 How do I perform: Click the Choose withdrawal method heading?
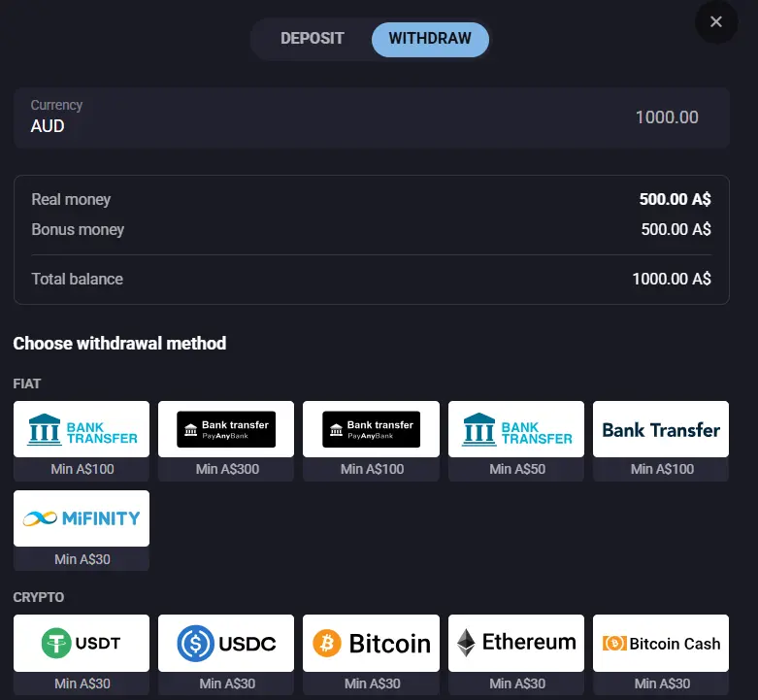tap(119, 344)
